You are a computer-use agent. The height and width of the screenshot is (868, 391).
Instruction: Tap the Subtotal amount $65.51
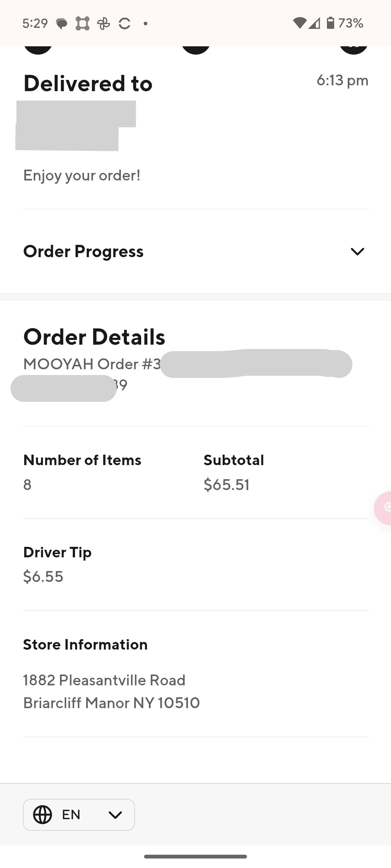[x=227, y=485]
